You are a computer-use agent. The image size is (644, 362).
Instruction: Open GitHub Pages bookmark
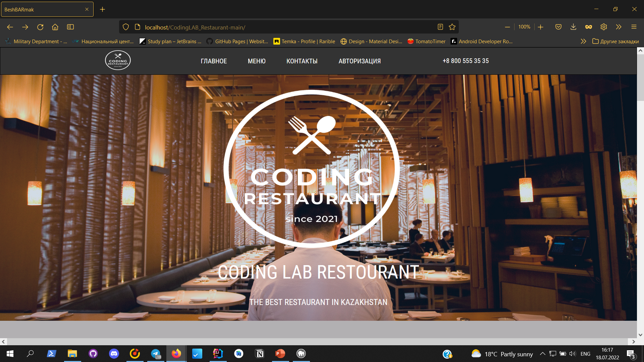(x=237, y=42)
